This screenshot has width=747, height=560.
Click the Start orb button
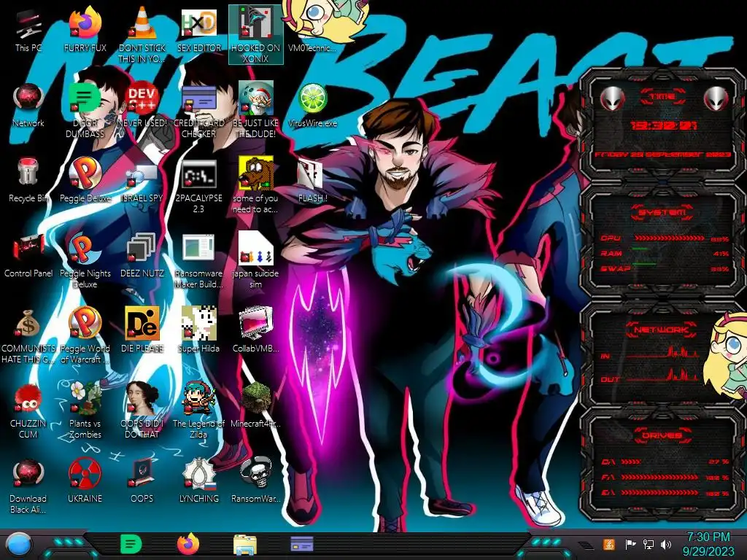pyautogui.click(x=20, y=544)
